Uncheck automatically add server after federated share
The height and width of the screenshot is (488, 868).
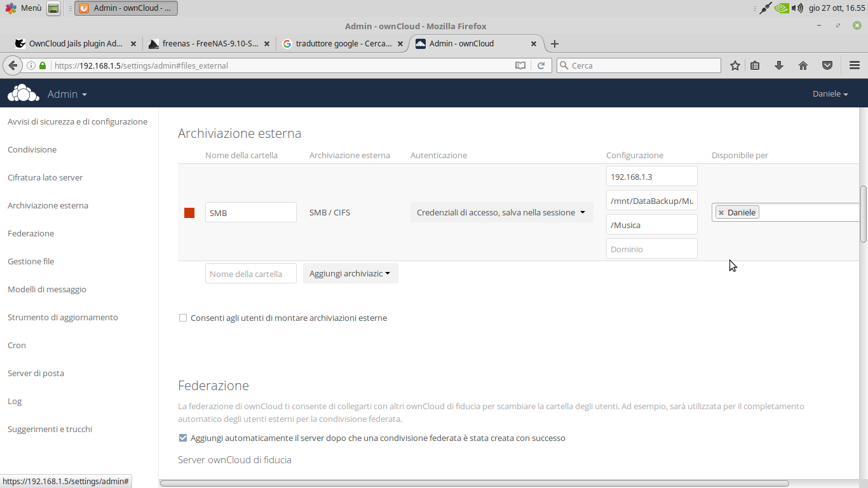pos(183,438)
